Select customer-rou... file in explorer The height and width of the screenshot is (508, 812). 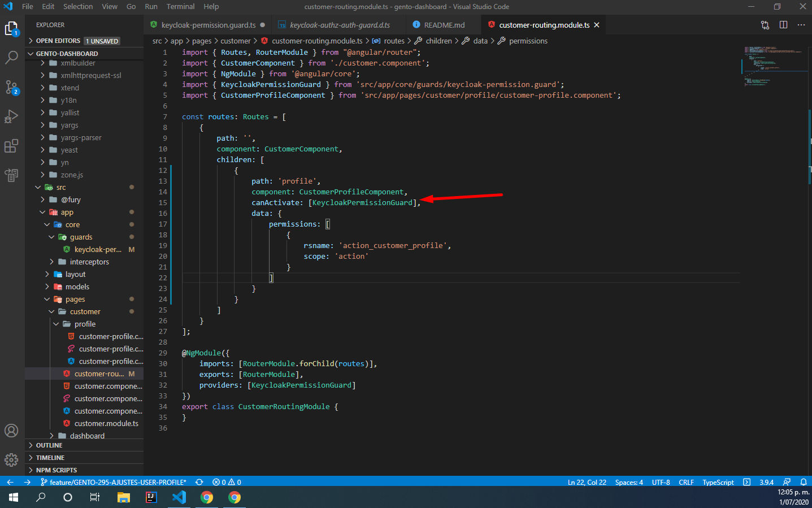coord(84,374)
